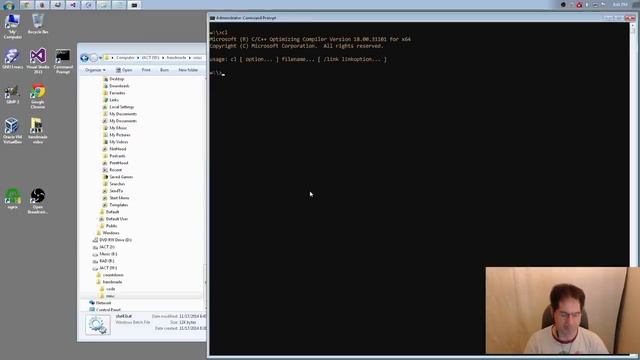Click the taskbar clock
This screenshot has width=640, height=360.
[x=620, y=4]
